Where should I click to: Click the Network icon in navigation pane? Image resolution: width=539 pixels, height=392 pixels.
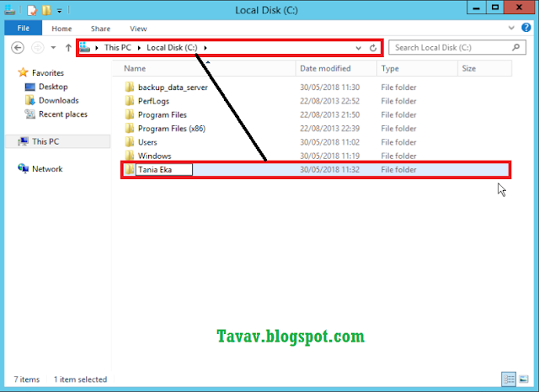click(x=23, y=168)
